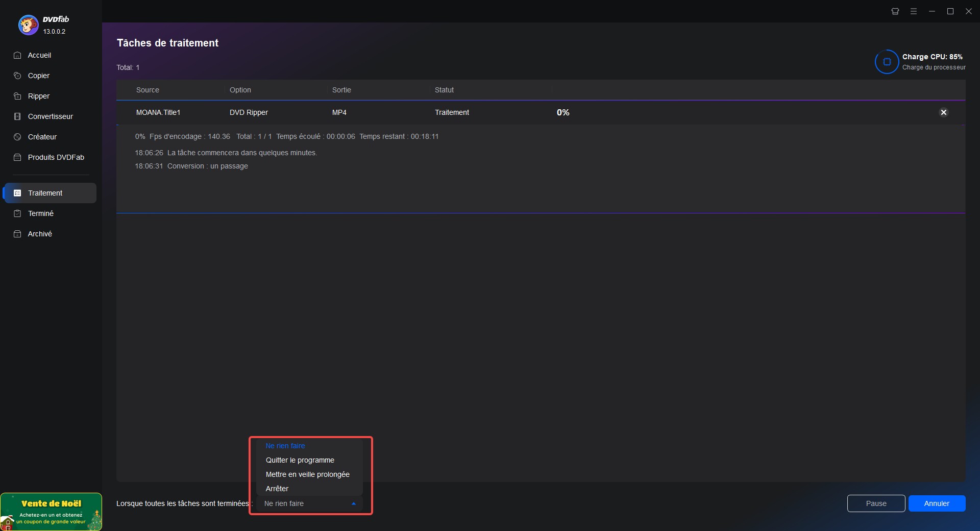Click "Fps d'encodage : 140.36" text
Screen dimensions: 980x531
(190, 136)
